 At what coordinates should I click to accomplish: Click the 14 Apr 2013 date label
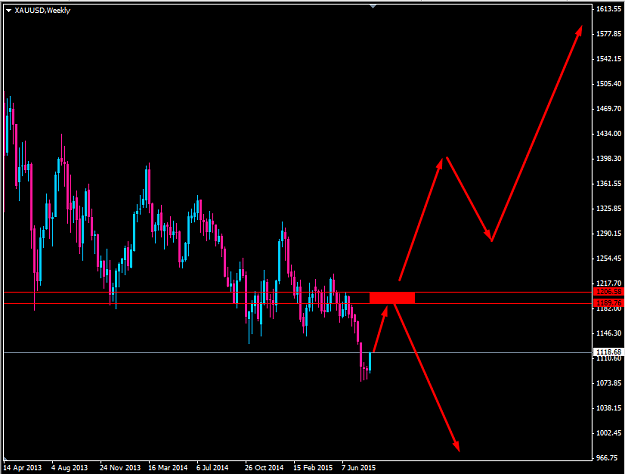pos(23,468)
